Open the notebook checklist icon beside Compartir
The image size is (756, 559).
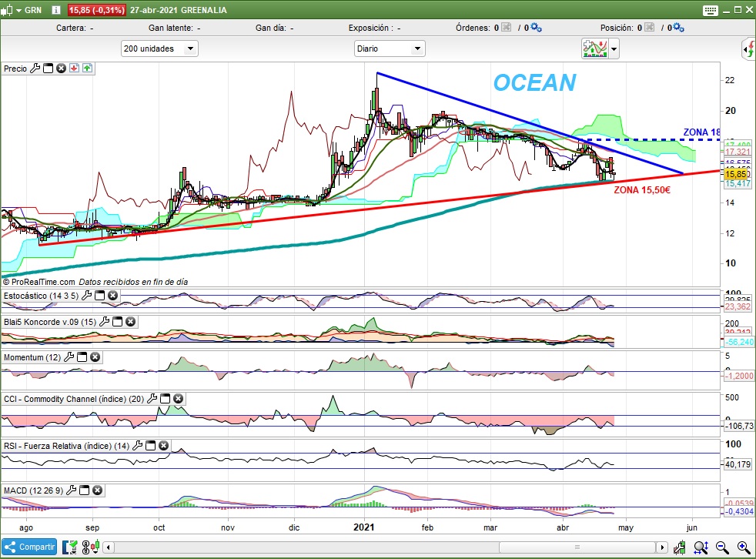tap(70, 547)
